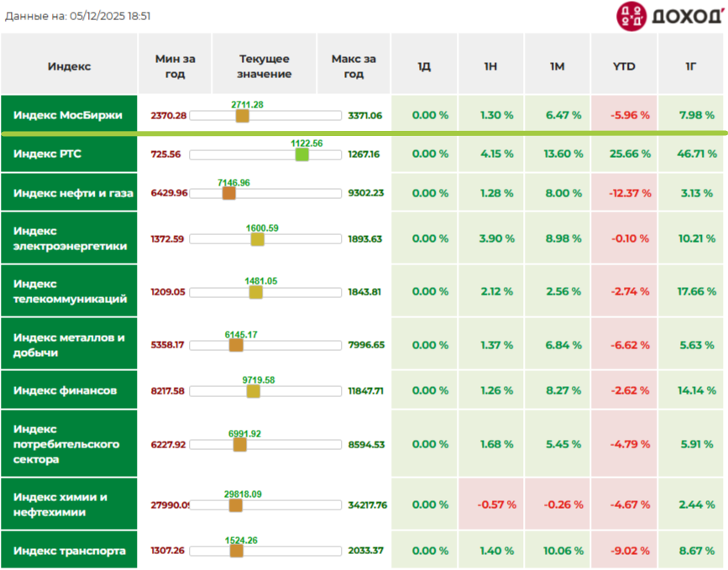The image size is (728, 570).
Task: Select the 2.44 % yearly cell
Action: click(x=691, y=504)
